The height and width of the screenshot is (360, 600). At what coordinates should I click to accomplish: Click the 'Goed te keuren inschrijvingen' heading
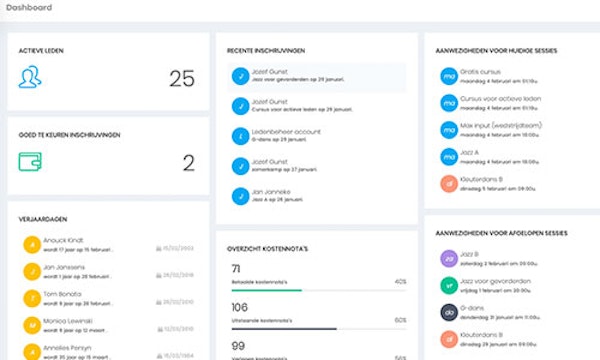click(69, 135)
